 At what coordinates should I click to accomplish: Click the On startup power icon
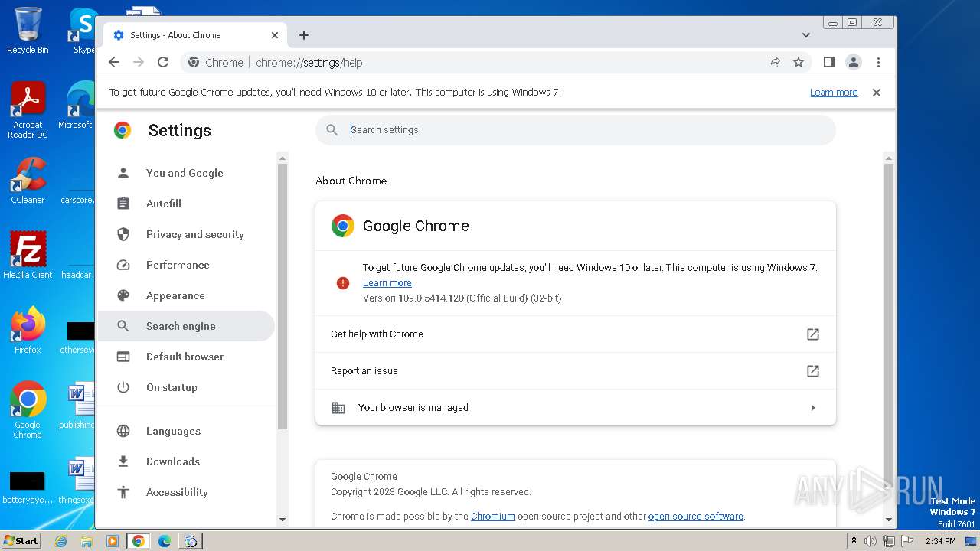pyautogui.click(x=123, y=387)
